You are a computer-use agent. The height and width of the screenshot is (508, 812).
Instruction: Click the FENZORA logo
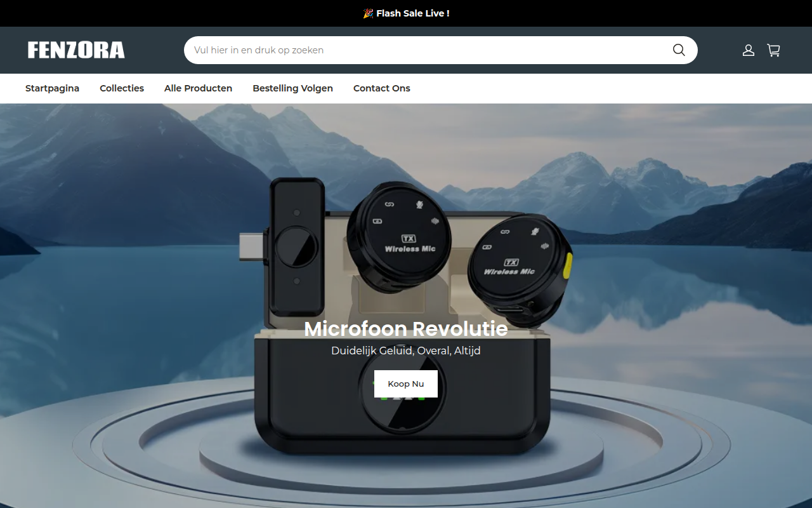point(76,50)
